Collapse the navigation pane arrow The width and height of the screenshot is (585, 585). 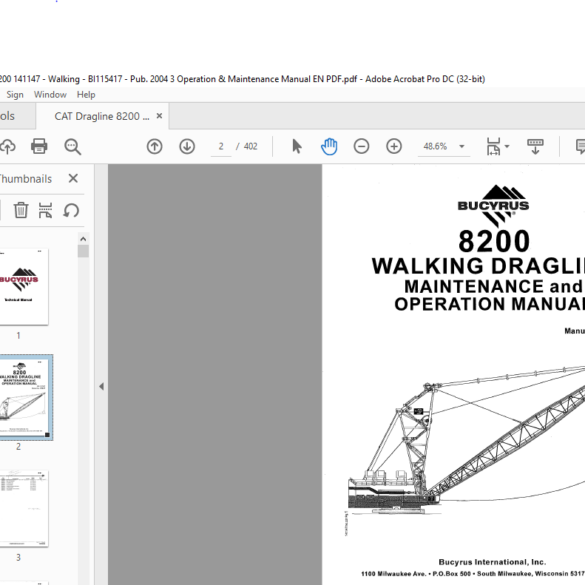(x=101, y=387)
